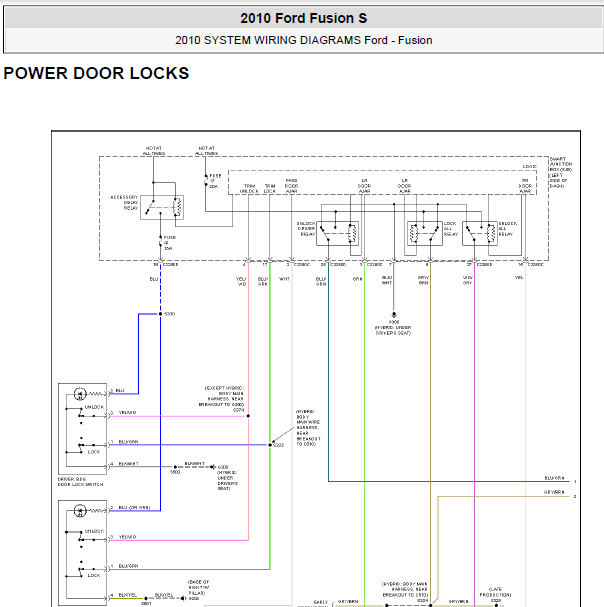Click the 'LOGIC' label in dashed box
604x607 pixels.
(x=529, y=166)
